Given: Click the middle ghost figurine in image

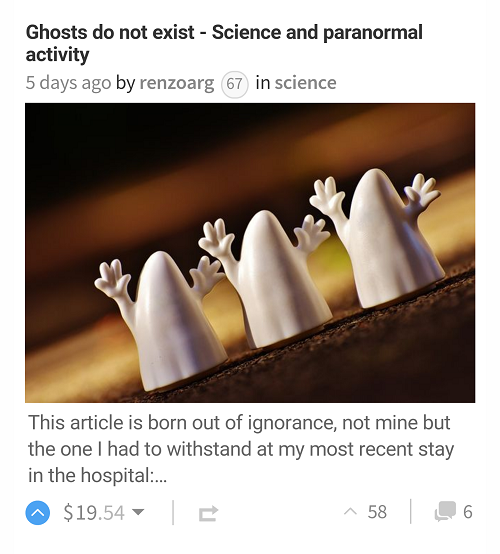Looking at the screenshot, I should tap(265, 277).
